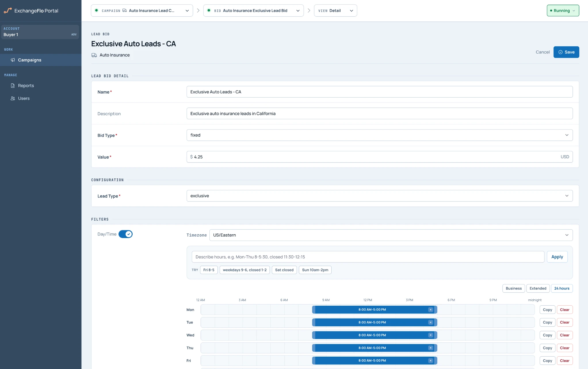
Task: Cancel editing the lead bid
Action: coord(542,52)
